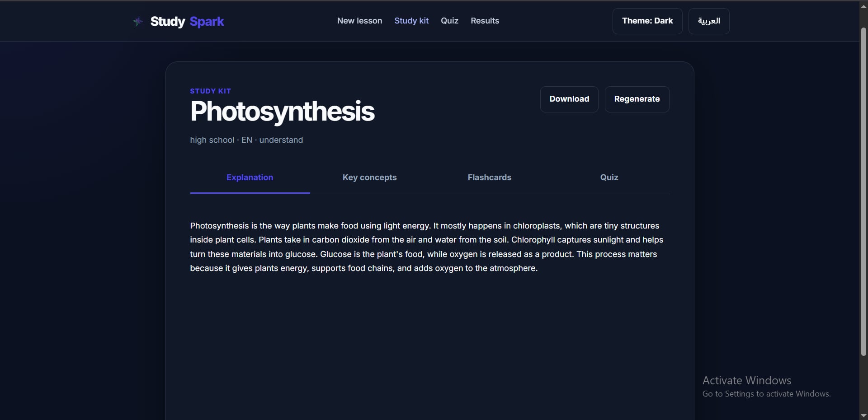This screenshot has height=420, width=868.
Task: Click the Study Spark star logo icon
Action: point(138,21)
